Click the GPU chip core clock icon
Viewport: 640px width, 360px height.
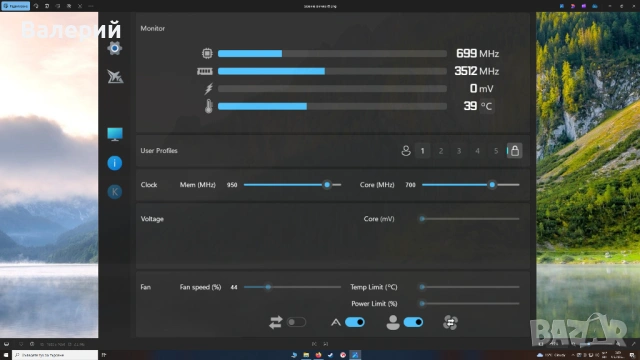point(207,53)
